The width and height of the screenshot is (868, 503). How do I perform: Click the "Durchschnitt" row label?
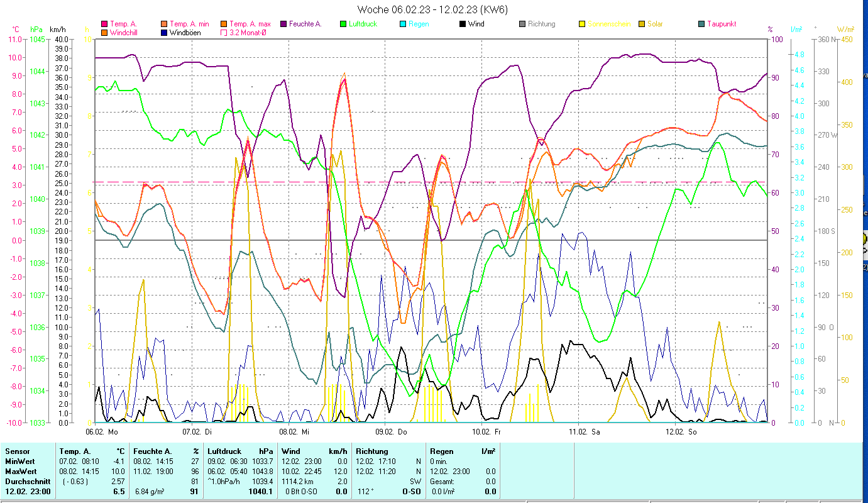click(x=26, y=482)
